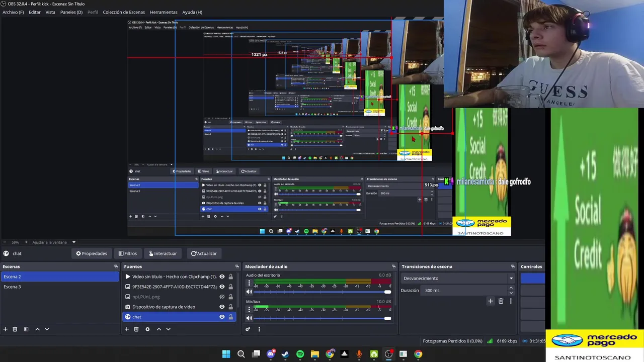Remove selected scene with the Escenas trash icon

click(x=15, y=329)
